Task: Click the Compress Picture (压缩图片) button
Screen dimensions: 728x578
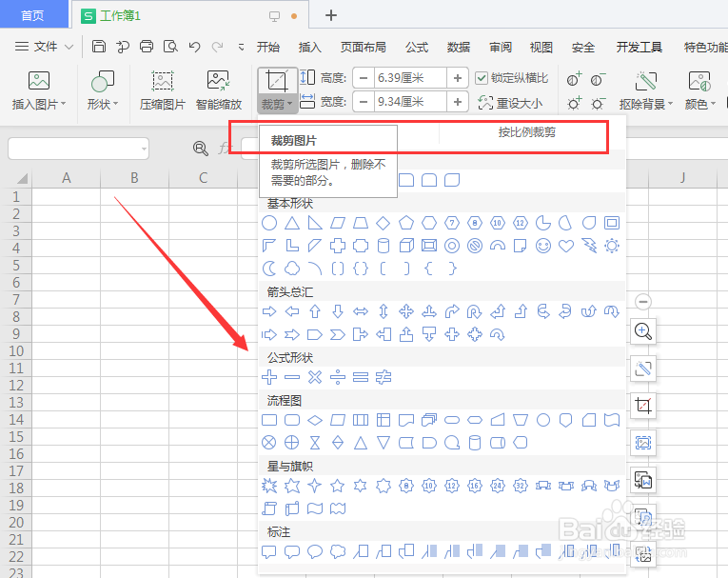Action: (163, 90)
